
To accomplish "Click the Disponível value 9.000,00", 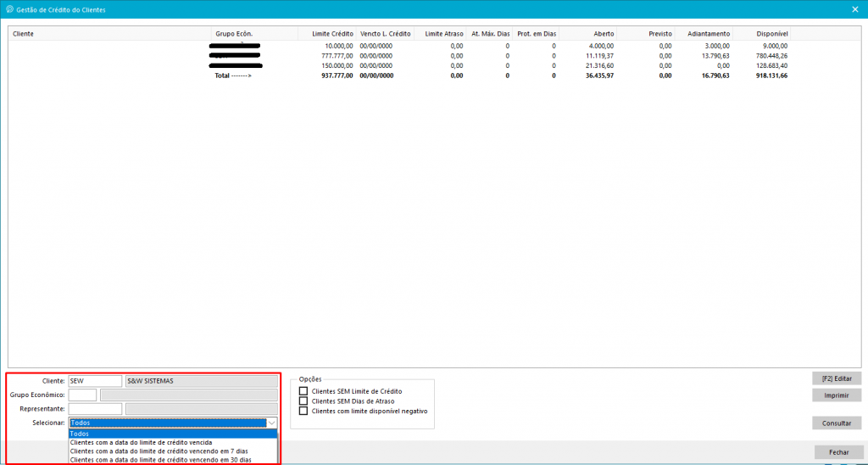I will point(775,46).
